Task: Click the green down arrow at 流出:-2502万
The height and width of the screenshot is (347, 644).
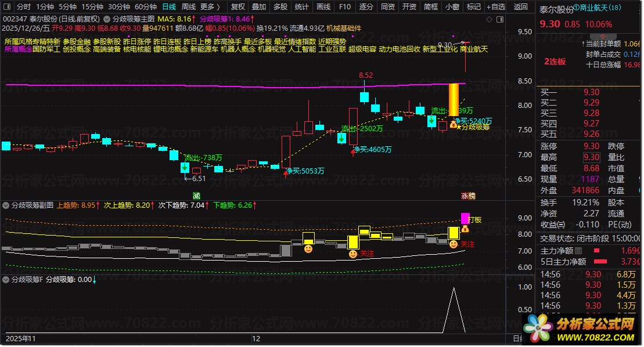Action: [341, 138]
